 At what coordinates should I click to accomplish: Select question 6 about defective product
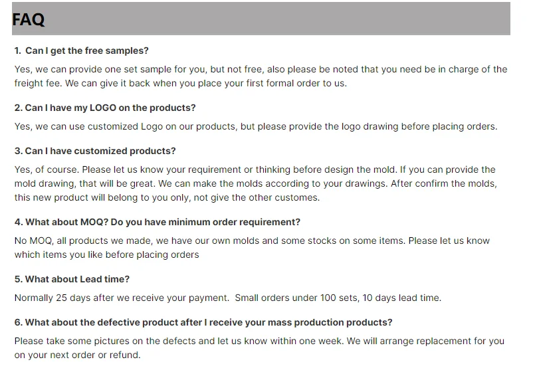[203, 322]
